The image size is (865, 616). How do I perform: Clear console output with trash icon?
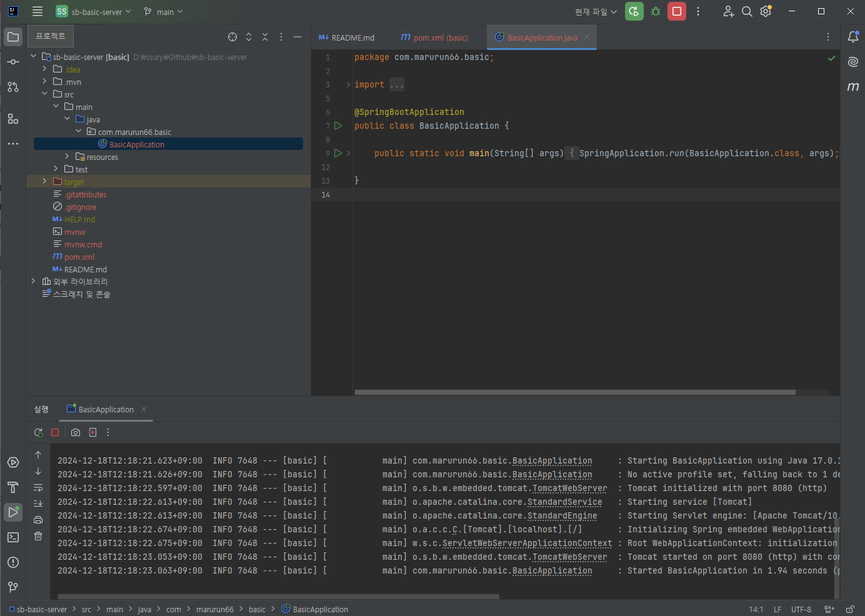(38, 536)
